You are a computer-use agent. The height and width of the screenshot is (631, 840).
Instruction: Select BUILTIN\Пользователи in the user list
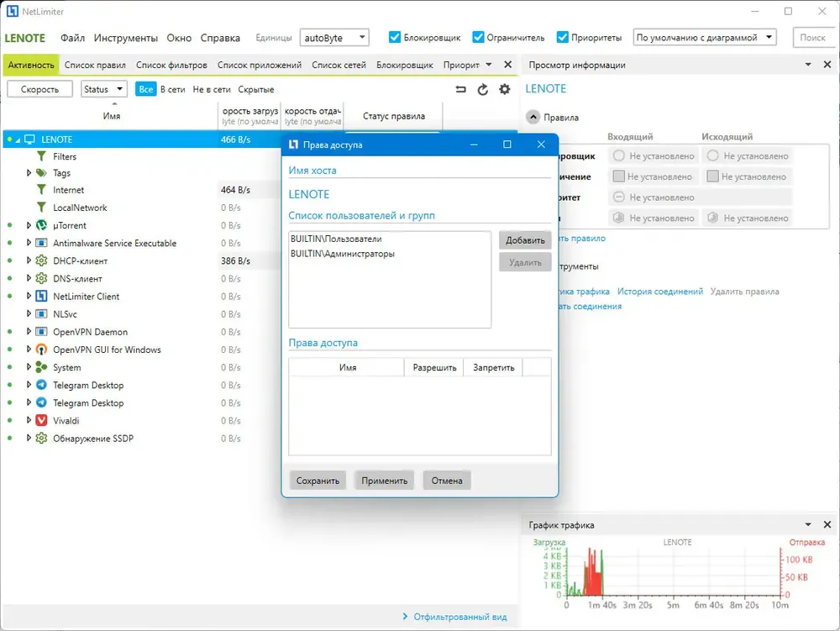point(336,239)
